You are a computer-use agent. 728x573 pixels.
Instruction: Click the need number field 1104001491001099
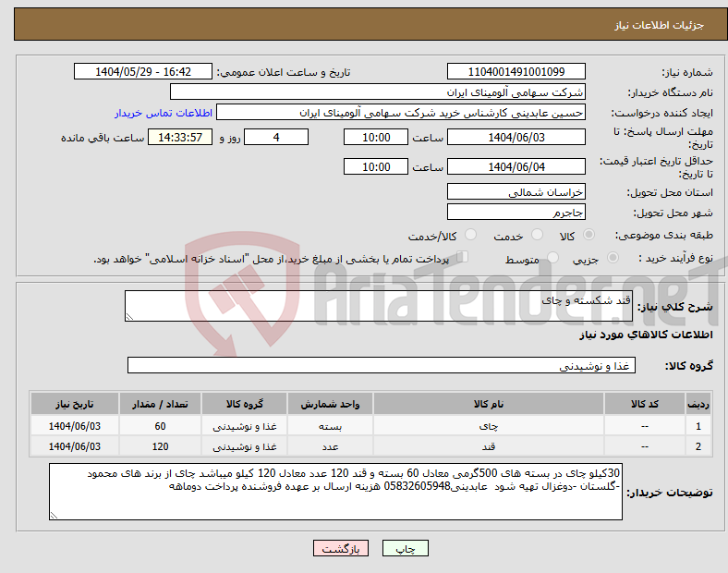click(x=516, y=71)
